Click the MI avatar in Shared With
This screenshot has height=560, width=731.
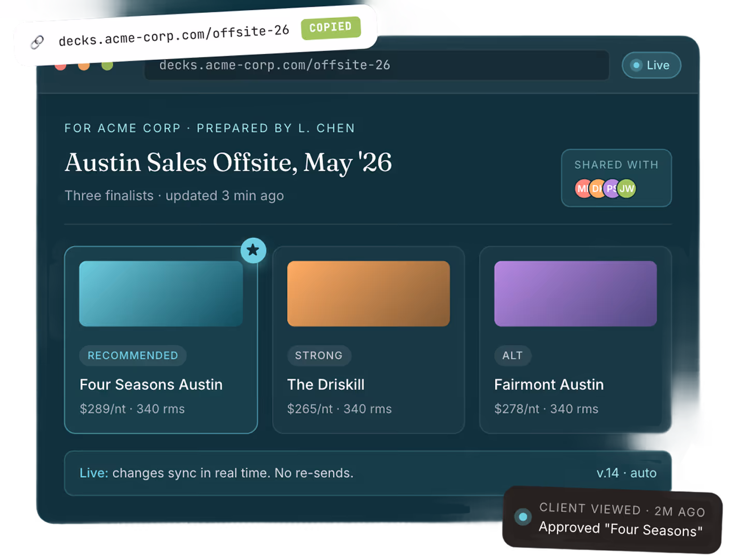pos(582,189)
